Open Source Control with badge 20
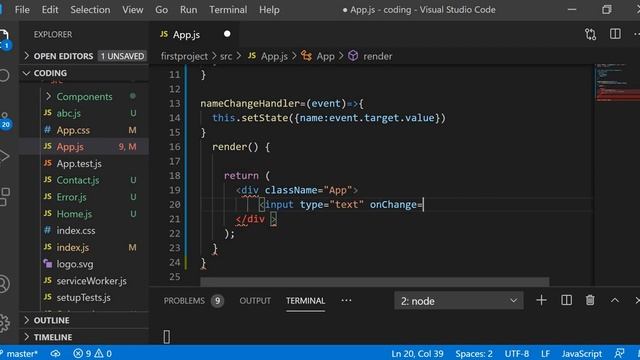The height and width of the screenshot is (360, 640). [5, 121]
